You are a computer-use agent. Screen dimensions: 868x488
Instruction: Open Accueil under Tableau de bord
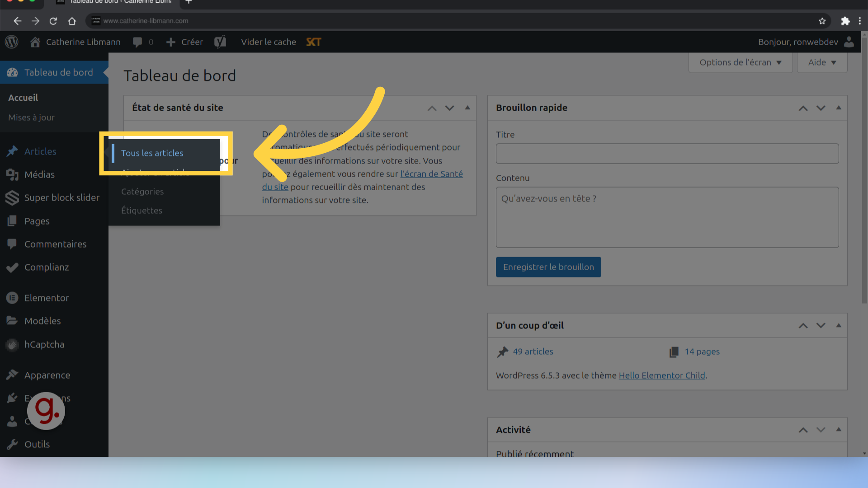click(23, 98)
